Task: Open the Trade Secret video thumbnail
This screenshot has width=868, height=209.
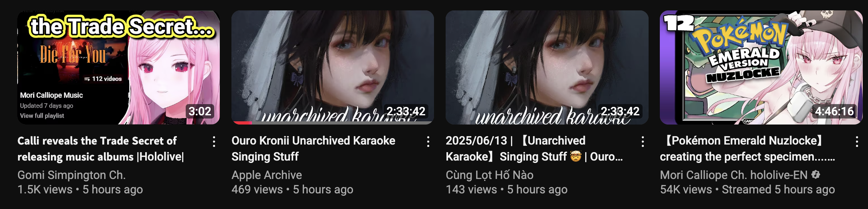Action: (118, 67)
